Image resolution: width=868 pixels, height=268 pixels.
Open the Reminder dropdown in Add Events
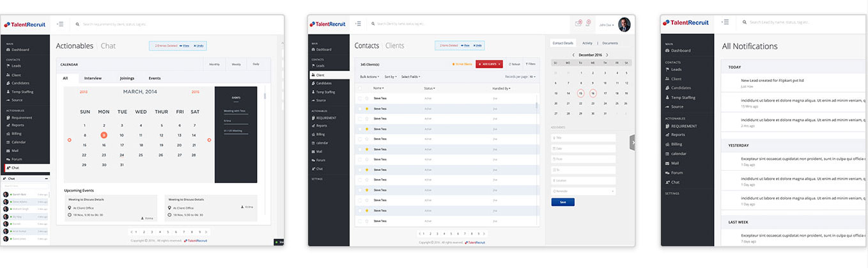(x=583, y=191)
